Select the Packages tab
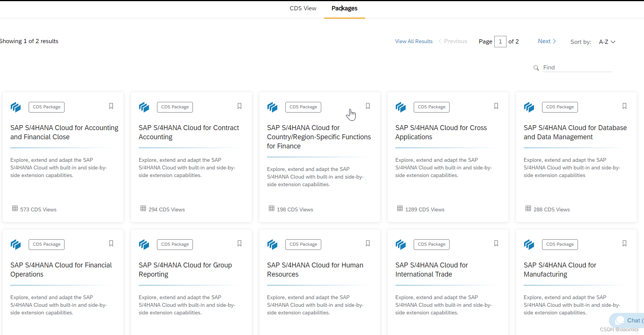644x335 pixels. coord(345,8)
